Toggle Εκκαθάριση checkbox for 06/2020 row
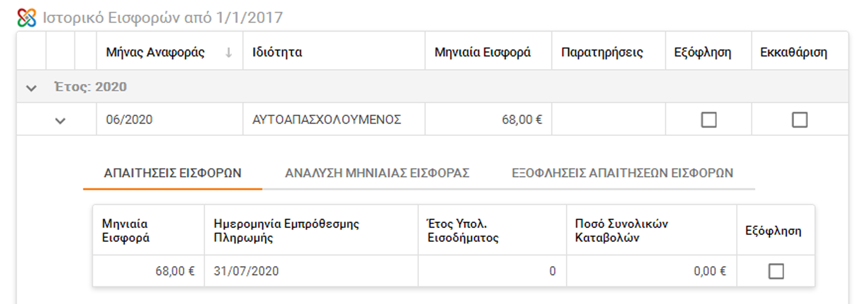The width and height of the screenshot is (868, 304). 800,120
